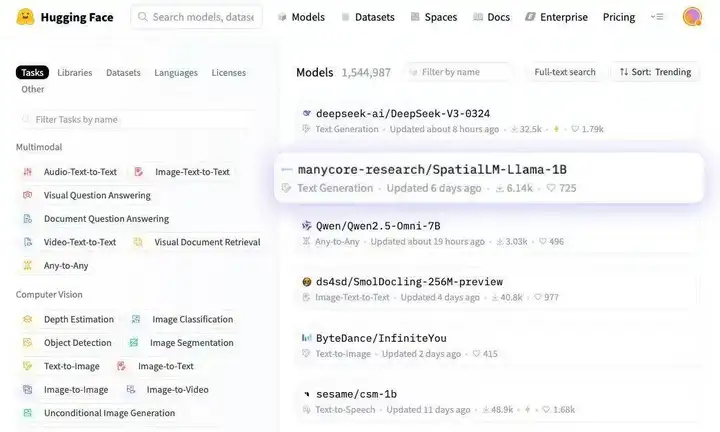Filter by Depth Estimation task label

tap(79, 319)
